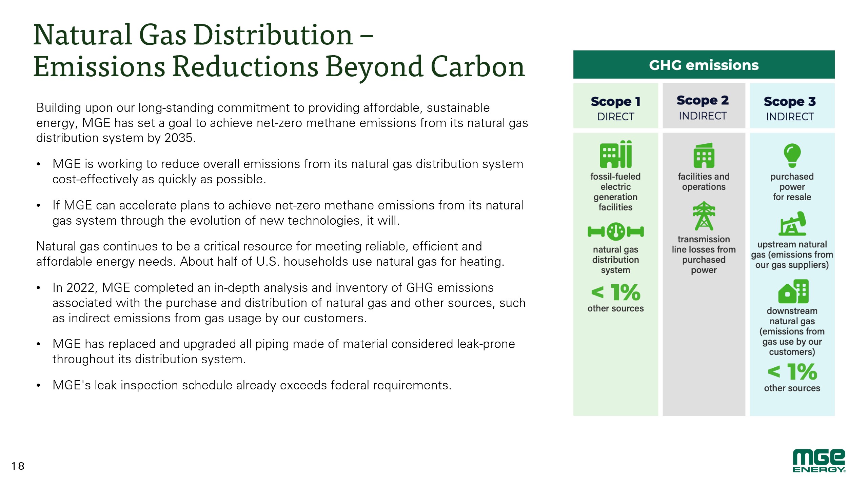Click the facilities and operations building icon

pyautogui.click(x=704, y=156)
